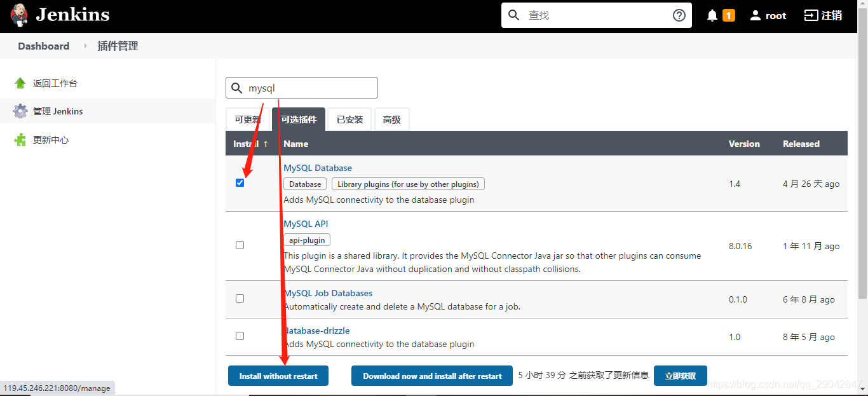Focus the 查找 search field
This screenshot has width=868, height=396.
596,15
